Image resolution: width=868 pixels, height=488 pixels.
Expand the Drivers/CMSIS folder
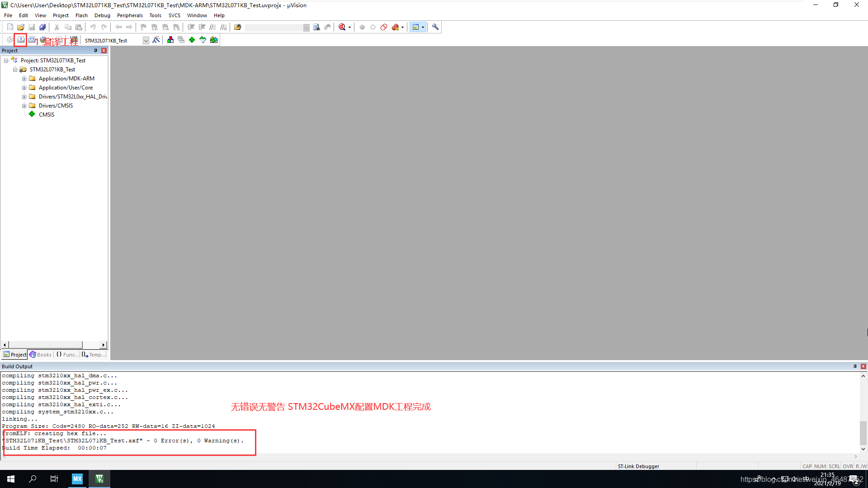click(24, 106)
